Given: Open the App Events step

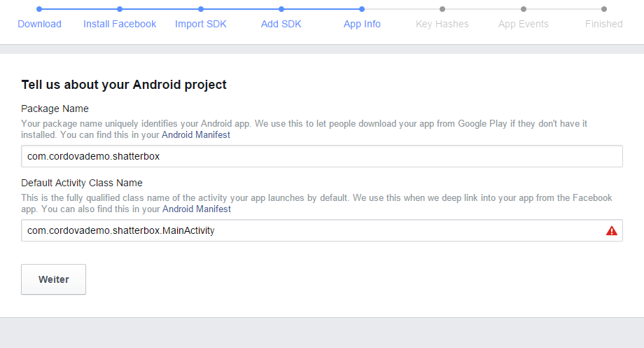Looking at the screenshot, I should [x=523, y=24].
